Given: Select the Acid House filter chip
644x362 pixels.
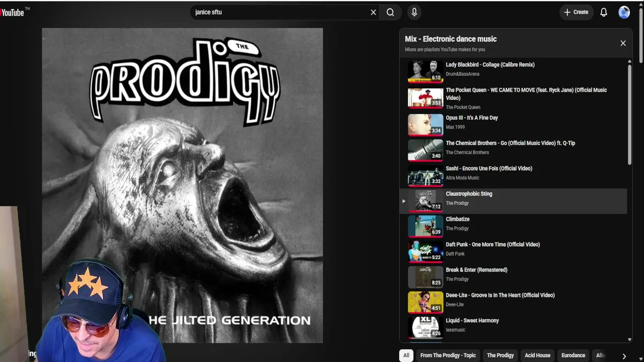Looking at the screenshot, I should pos(537,355).
